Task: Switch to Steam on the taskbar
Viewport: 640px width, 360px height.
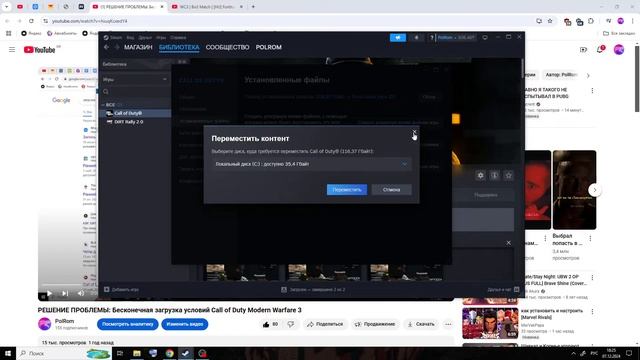Action: (x=186, y=353)
